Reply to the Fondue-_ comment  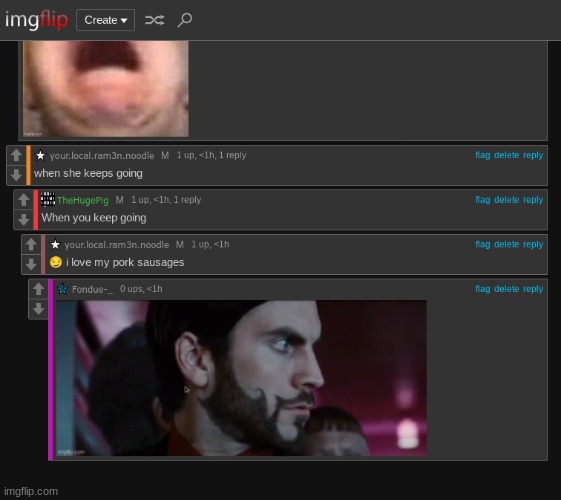coord(533,289)
